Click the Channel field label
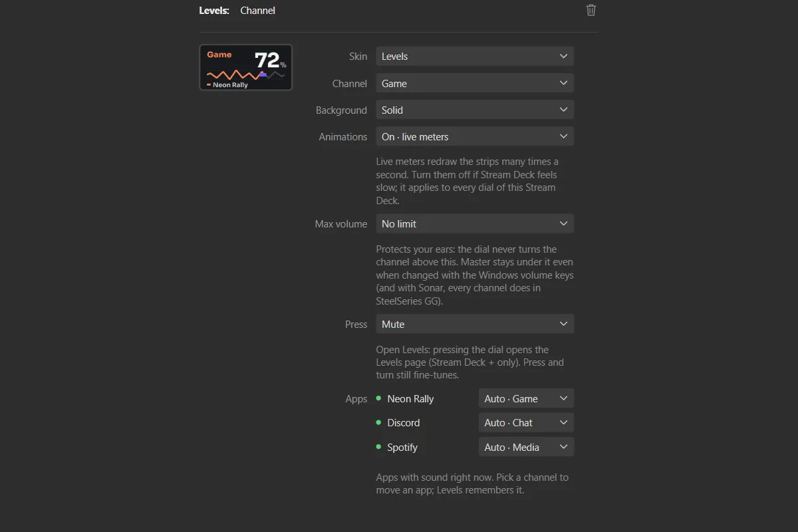 350,84
